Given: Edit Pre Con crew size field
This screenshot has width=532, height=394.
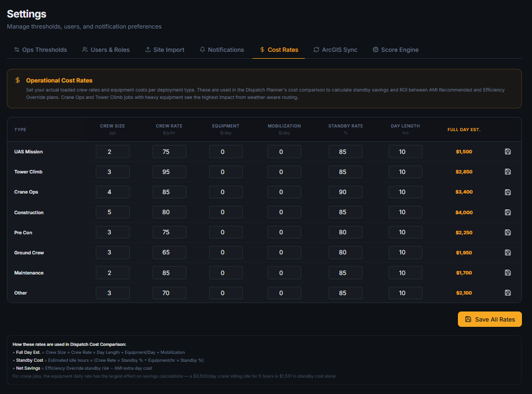Looking at the screenshot, I should tap(113, 232).
